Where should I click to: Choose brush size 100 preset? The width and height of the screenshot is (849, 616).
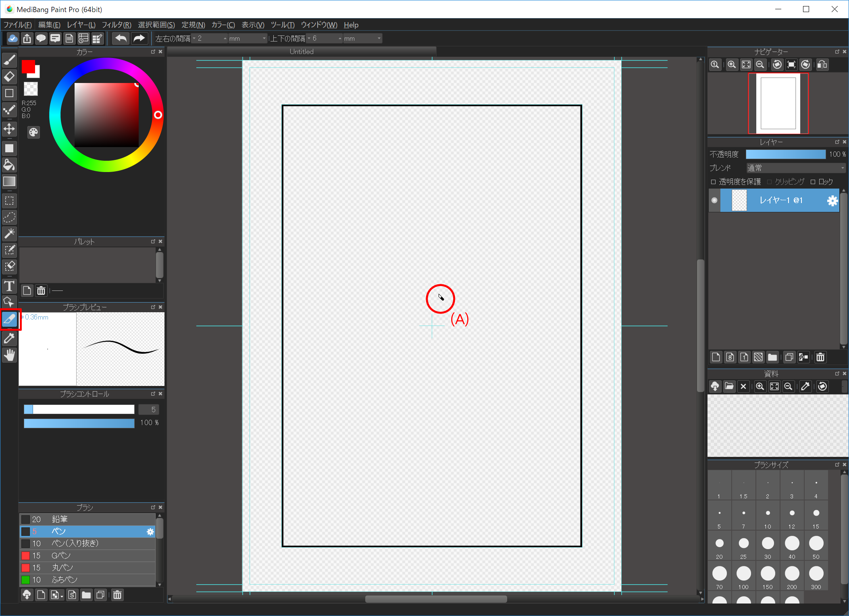743,577
